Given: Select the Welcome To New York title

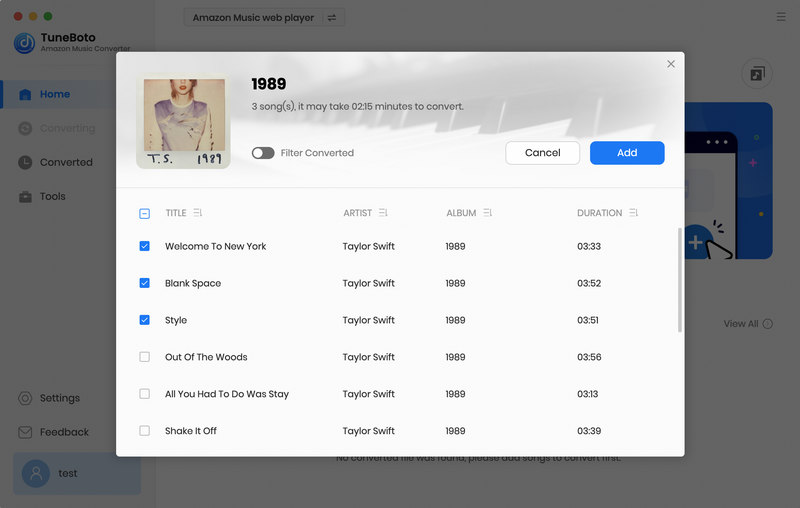Looking at the screenshot, I should pyautogui.click(x=215, y=246).
